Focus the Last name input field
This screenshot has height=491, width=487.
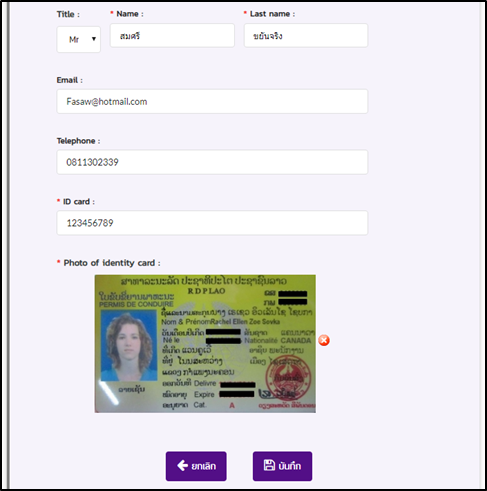(x=306, y=35)
